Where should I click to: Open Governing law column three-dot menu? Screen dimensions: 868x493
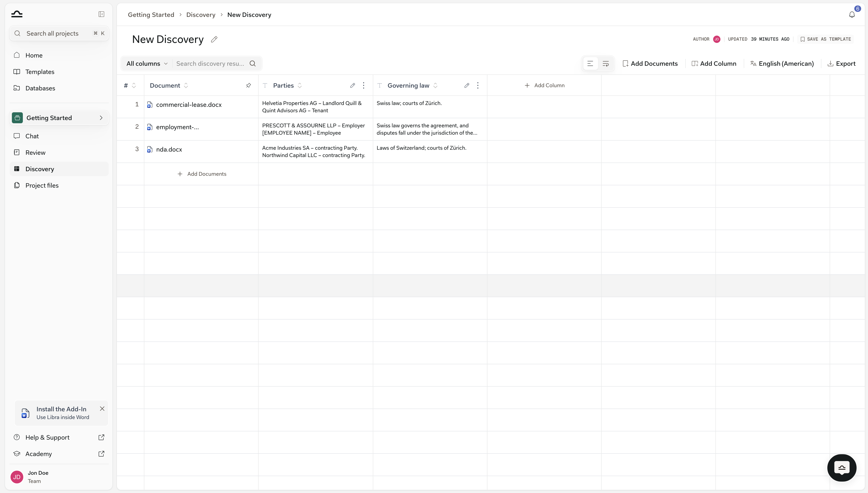click(478, 85)
